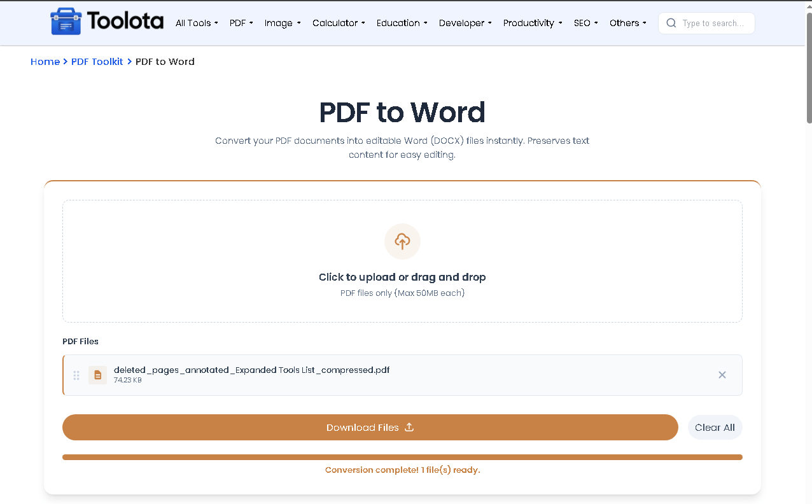Image resolution: width=812 pixels, height=504 pixels.
Task: Click the 'PDF Files' section label
Action: click(x=80, y=342)
